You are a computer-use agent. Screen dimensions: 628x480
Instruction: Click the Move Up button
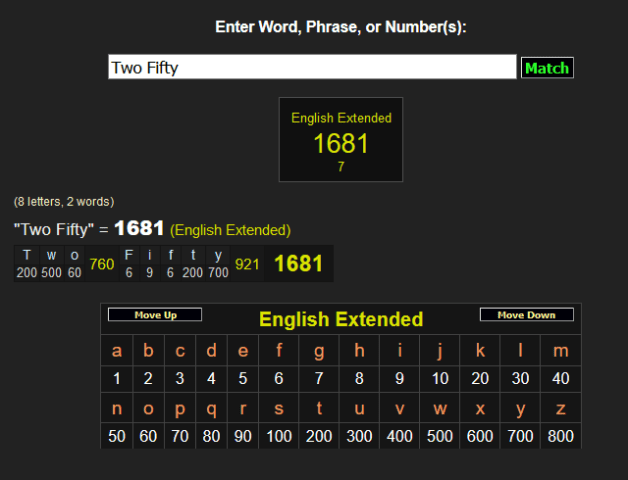(x=155, y=315)
